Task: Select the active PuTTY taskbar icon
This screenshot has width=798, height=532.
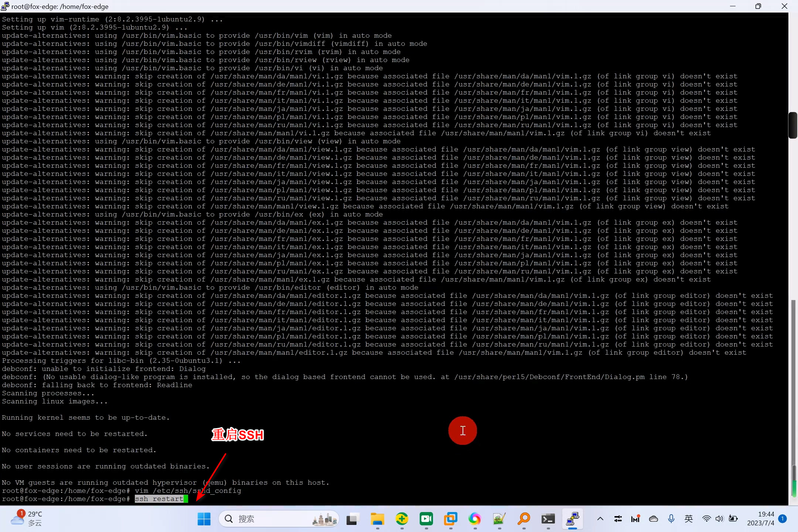Action: click(x=572, y=519)
